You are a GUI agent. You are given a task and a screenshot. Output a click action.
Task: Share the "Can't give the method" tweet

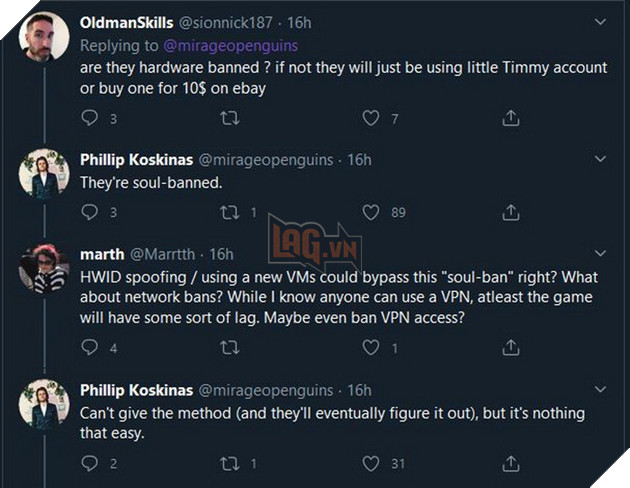pos(510,463)
